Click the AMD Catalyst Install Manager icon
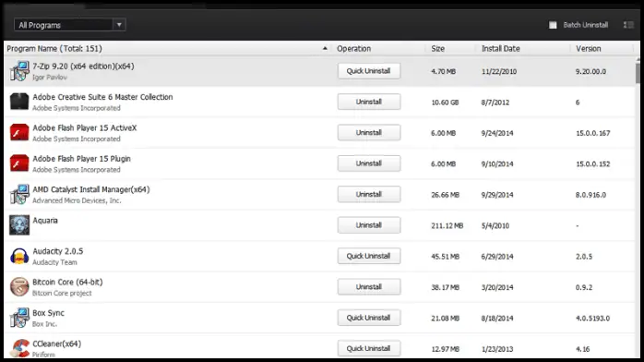 19,194
